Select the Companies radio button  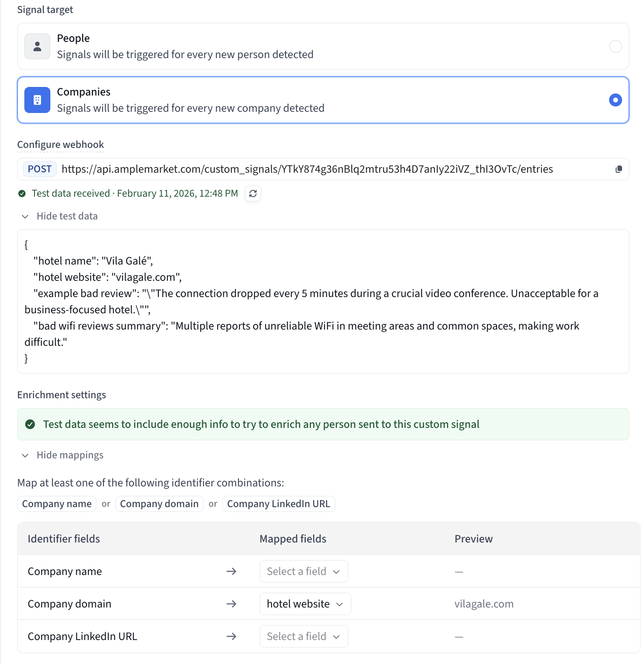615,100
